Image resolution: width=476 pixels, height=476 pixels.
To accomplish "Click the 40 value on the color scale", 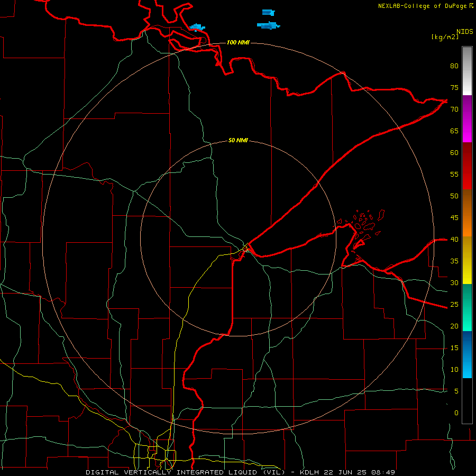I will coord(454,240).
